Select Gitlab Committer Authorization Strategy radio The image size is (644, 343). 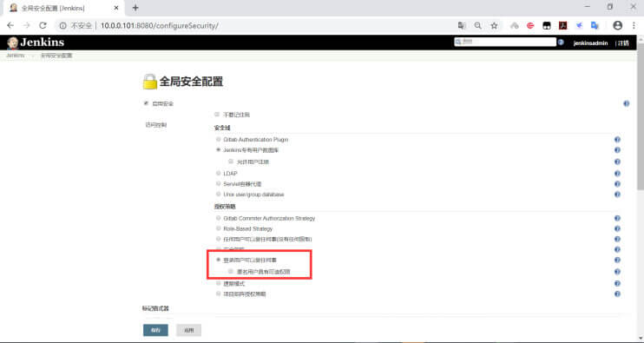219,218
